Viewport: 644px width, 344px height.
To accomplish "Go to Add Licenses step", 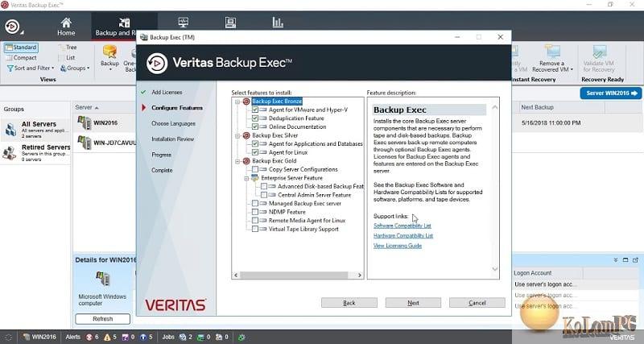I will [167, 92].
